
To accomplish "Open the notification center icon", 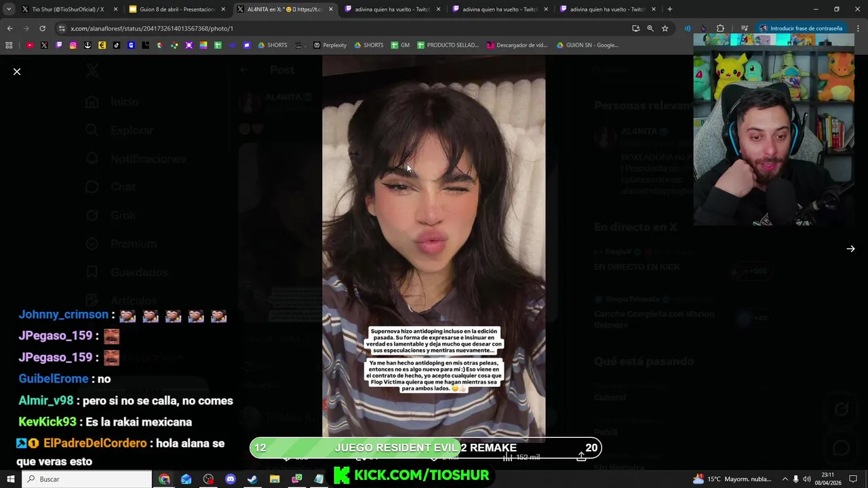I will (x=853, y=479).
